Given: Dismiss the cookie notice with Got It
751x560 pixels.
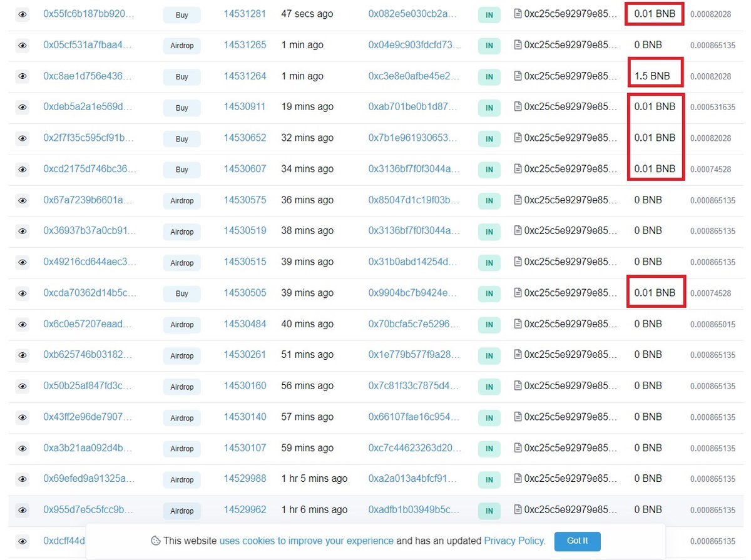Looking at the screenshot, I should (577, 541).
